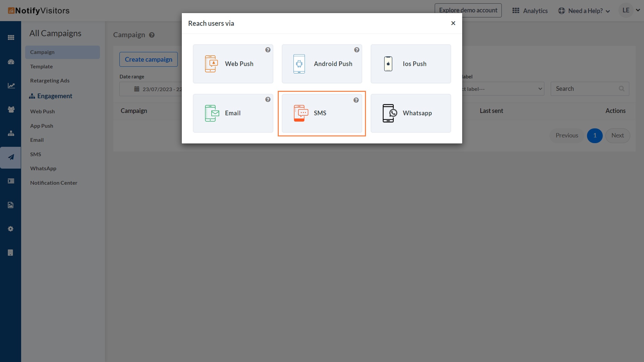Open SMS in the left menu
Image resolution: width=644 pixels, height=362 pixels.
[36, 155]
